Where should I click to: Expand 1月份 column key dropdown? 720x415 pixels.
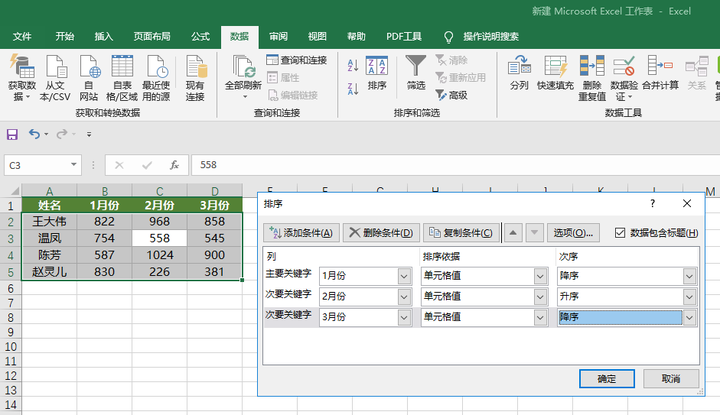(404, 276)
